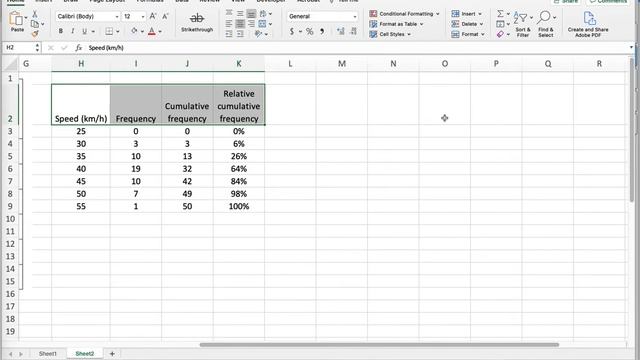640x360 pixels.
Task: Click the AutoSum sigma icon
Action: (500, 13)
